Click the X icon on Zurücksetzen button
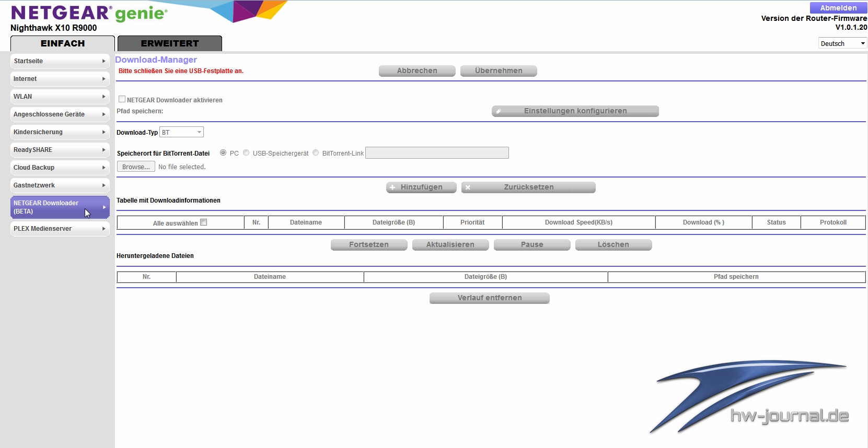The height and width of the screenshot is (448, 868). pyautogui.click(x=468, y=187)
